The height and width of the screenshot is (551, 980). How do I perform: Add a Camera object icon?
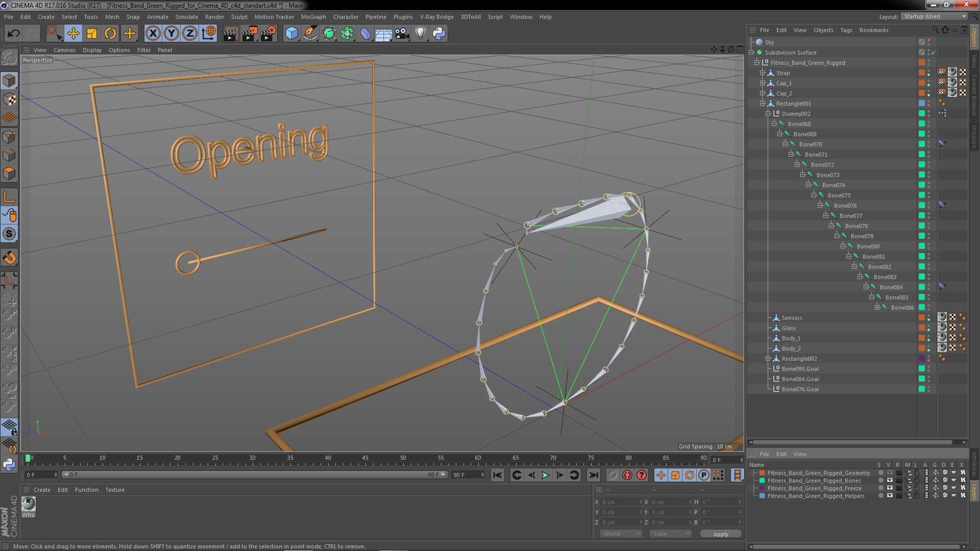point(402,34)
